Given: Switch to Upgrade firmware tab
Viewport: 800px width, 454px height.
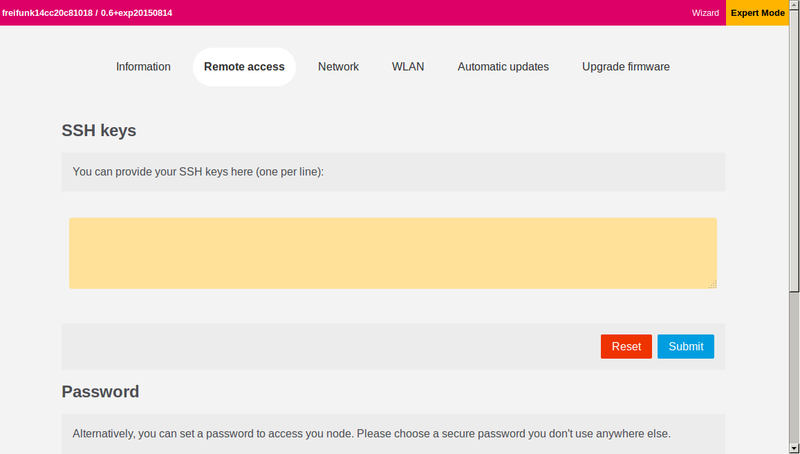Looking at the screenshot, I should pyautogui.click(x=626, y=67).
